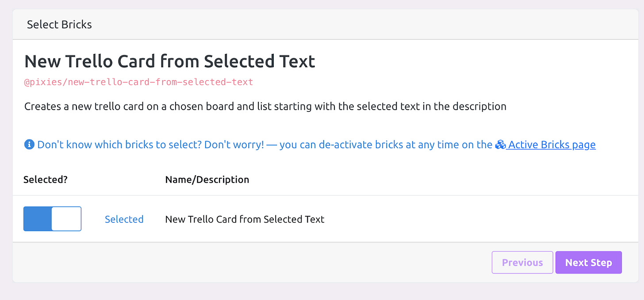Image resolution: width=644 pixels, height=300 pixels.
Task: Select the info circle before the hint text
Action: (x=29, y=144)
